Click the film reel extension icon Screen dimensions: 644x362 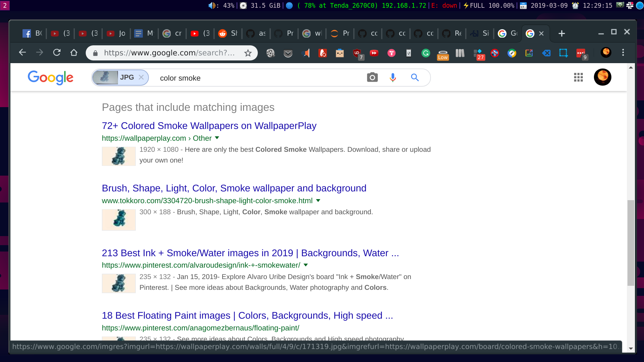point(271,53)
